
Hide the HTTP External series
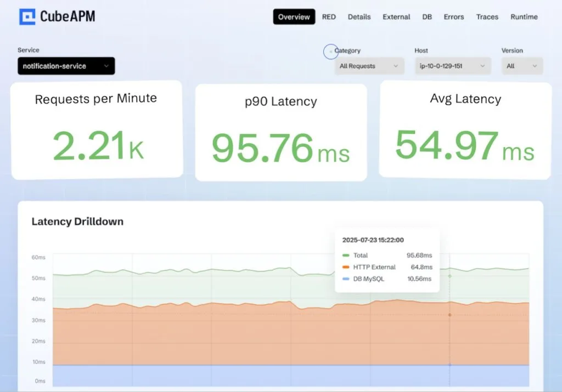click(373, 267)
